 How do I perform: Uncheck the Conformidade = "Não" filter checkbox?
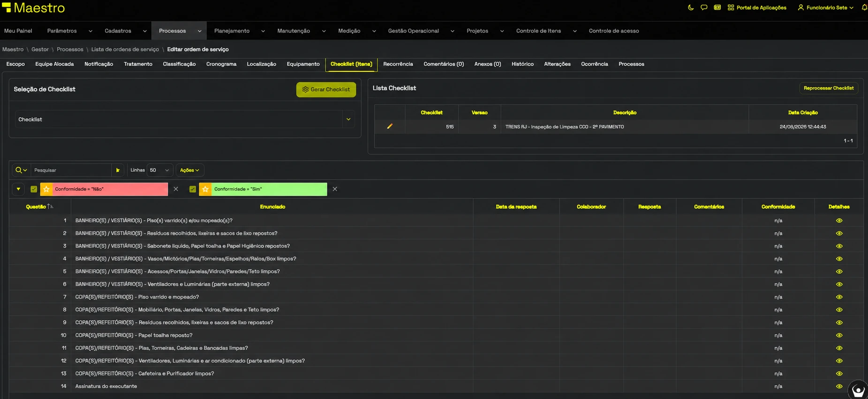34,189
